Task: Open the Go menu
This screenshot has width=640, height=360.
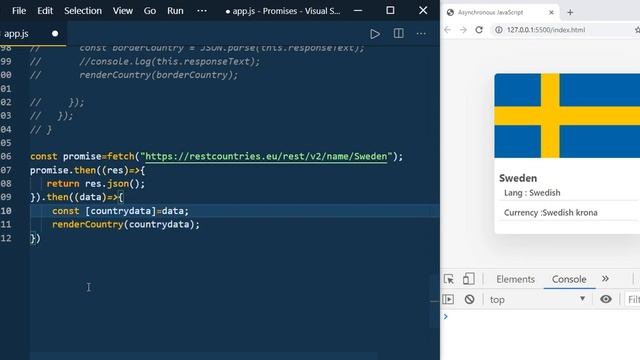Action: (x=149, y=11)
